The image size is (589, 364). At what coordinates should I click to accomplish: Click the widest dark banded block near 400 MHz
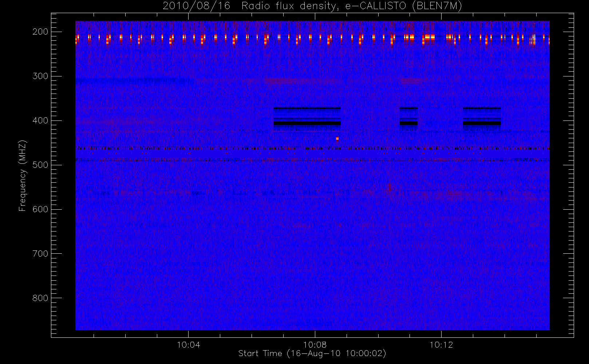[x=307, y=119]
